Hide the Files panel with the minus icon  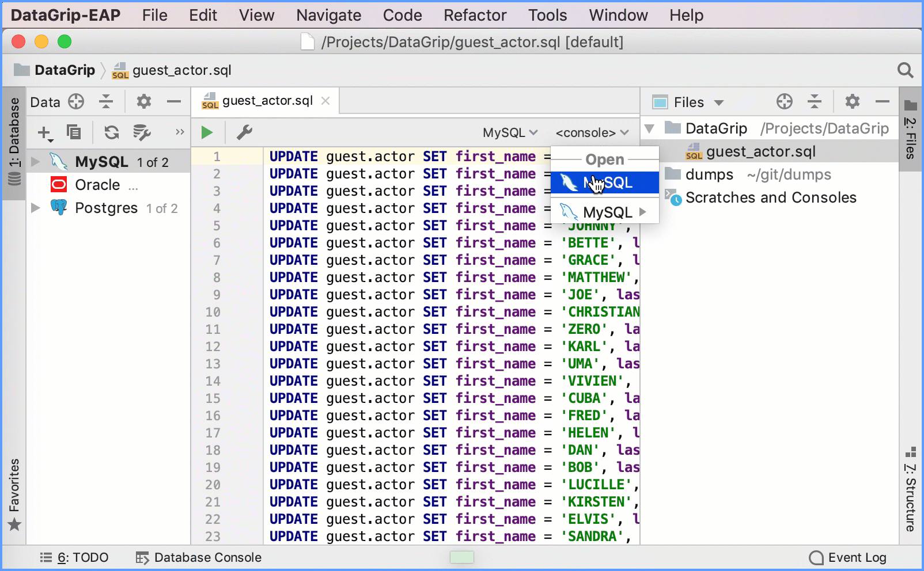[883, 102]
